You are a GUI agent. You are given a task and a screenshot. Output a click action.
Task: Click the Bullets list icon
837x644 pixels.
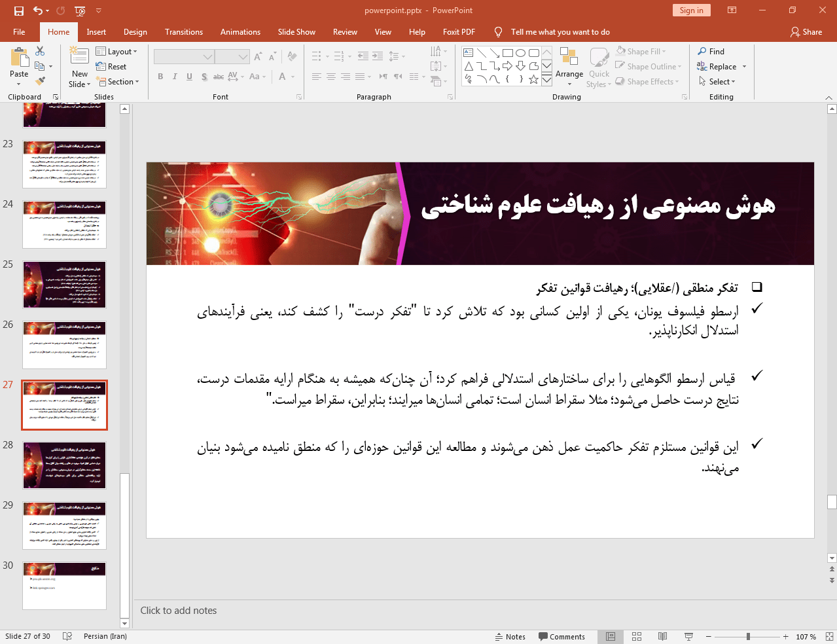[x=317, y=57]
